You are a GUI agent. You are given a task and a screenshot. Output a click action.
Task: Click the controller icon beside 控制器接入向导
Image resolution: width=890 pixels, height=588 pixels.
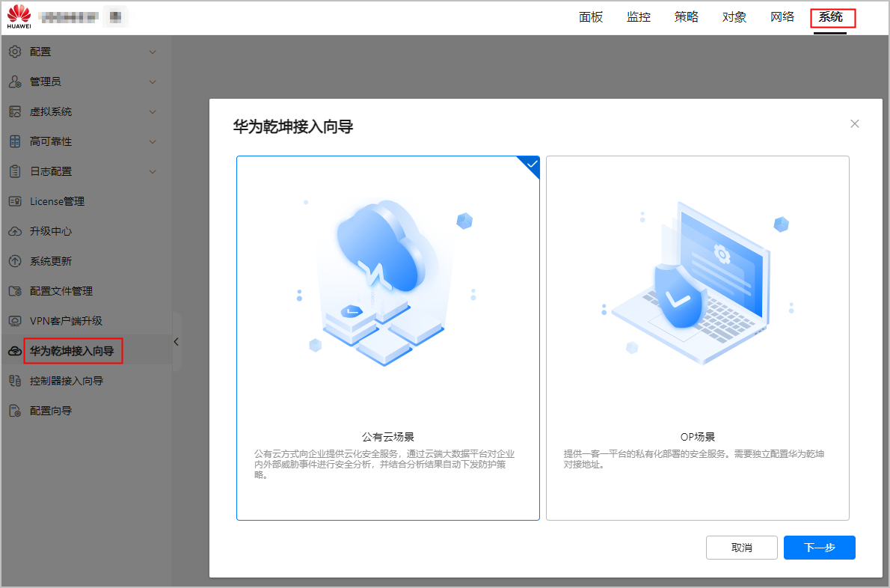tap(15, 381)
